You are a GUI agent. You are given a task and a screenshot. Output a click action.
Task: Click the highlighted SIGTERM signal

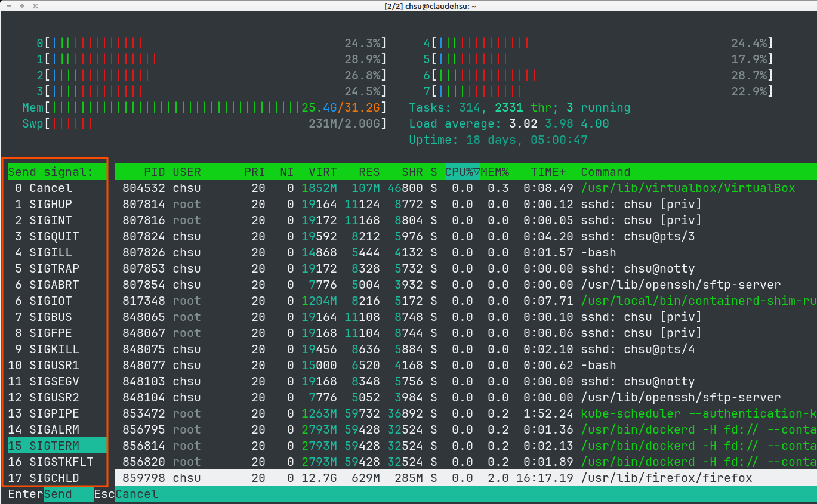(x=57, y=446)
